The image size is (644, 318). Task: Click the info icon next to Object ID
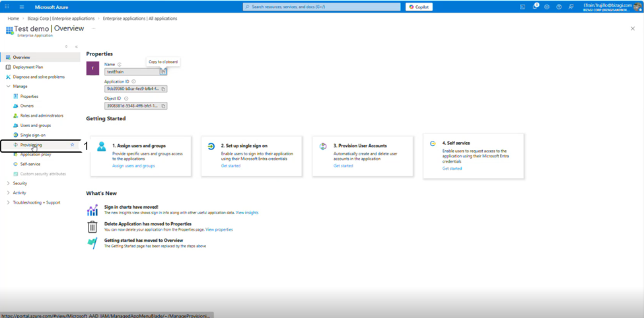[126, 99]
